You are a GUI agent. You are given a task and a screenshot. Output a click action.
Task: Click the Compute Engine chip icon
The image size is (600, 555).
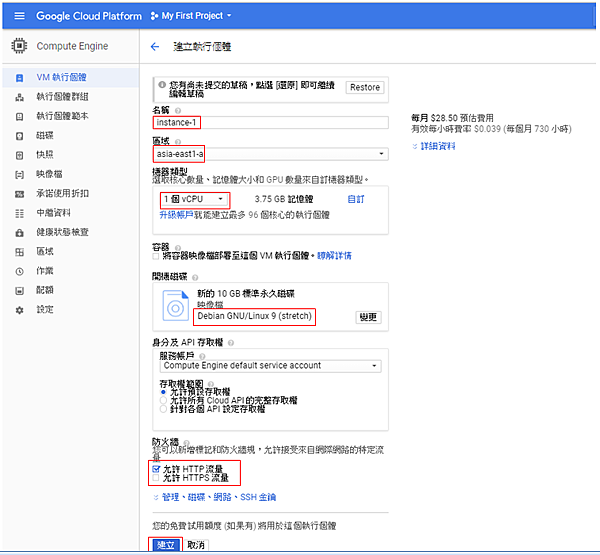click(x=19, y=46)
